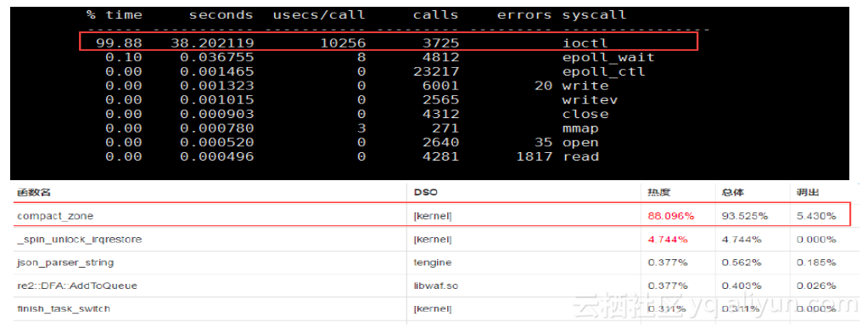Click the 4281 calls value
Screen dimensions: 868x328
(x=440, y=157)
